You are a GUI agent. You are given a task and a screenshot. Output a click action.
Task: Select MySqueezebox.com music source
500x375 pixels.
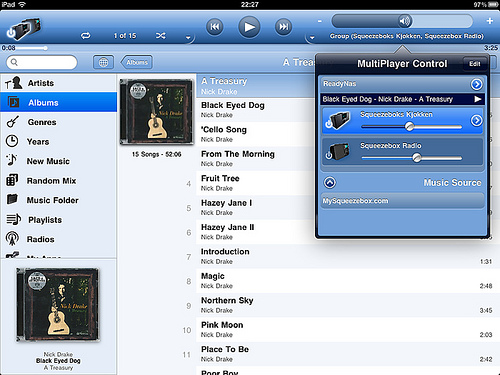pyautogui.click(x=402, y=201)
